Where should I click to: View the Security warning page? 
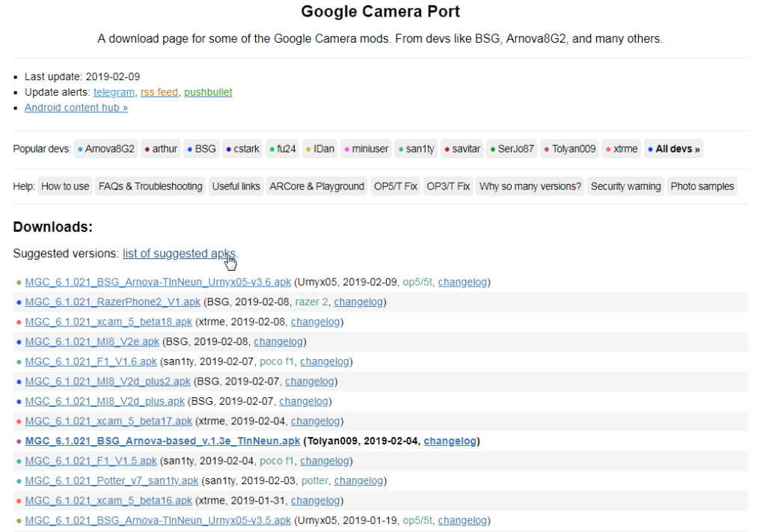[x=625, y=186]
